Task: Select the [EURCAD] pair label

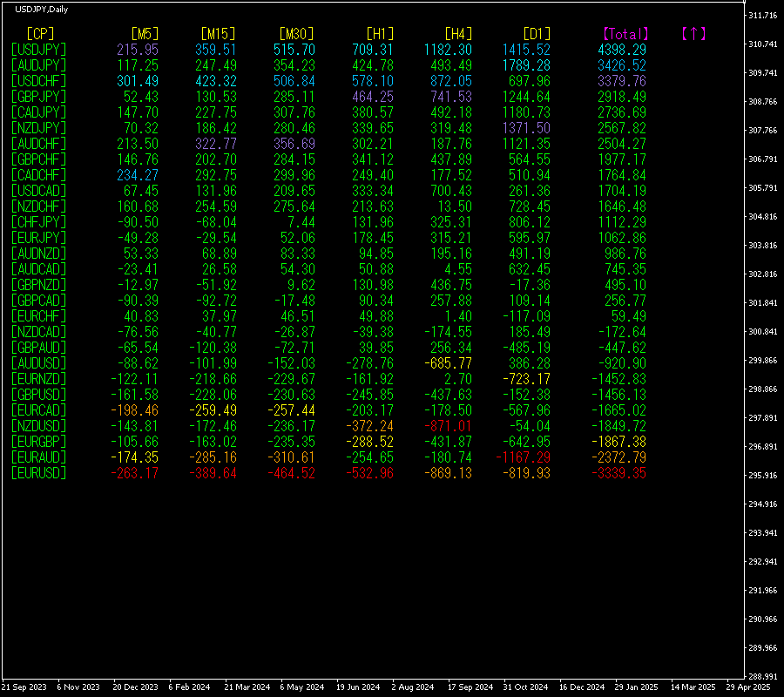Action: pyautogui.click(x=38, y=410)
